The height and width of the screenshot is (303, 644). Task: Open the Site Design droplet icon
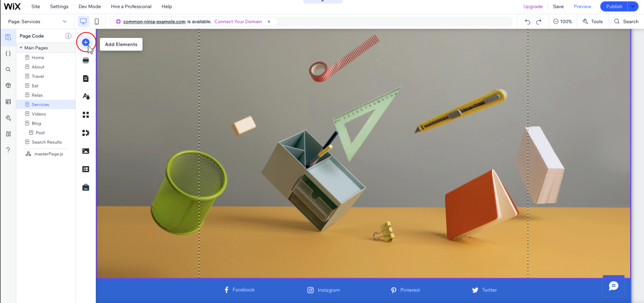click(x=86, y=97)
